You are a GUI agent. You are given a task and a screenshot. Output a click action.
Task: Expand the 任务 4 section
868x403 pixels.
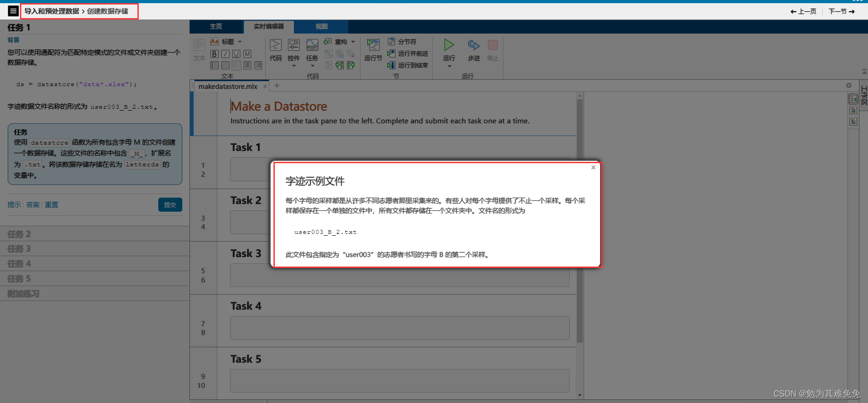click(95, 263)
